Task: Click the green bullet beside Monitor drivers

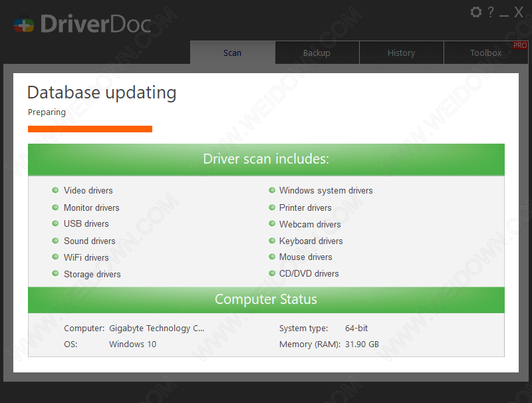Action: 55,207
